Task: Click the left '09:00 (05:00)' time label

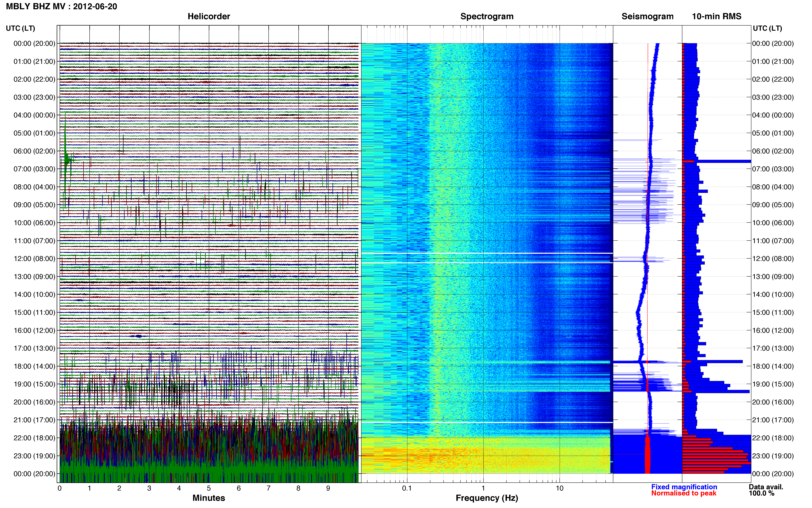Action: click(34, 205)
